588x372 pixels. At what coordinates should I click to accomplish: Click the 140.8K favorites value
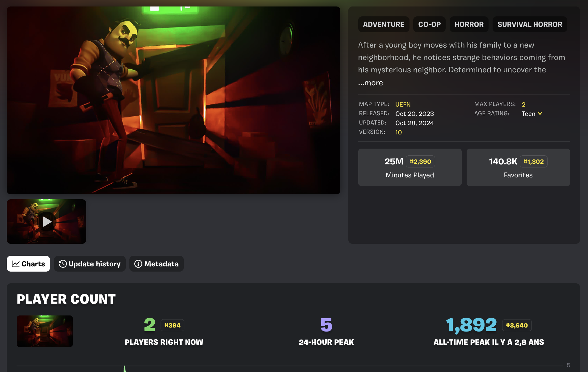[x=503, y=162]
